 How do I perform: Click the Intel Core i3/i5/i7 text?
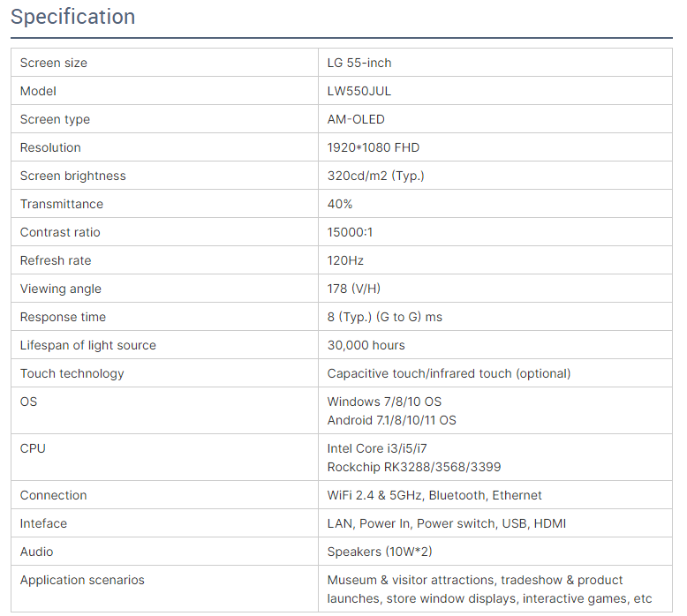[x=377, y=448]
